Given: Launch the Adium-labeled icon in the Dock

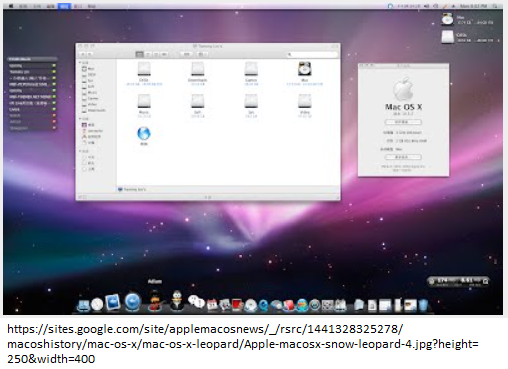Looking at the screenshot, I should click(x=154, y=301).
